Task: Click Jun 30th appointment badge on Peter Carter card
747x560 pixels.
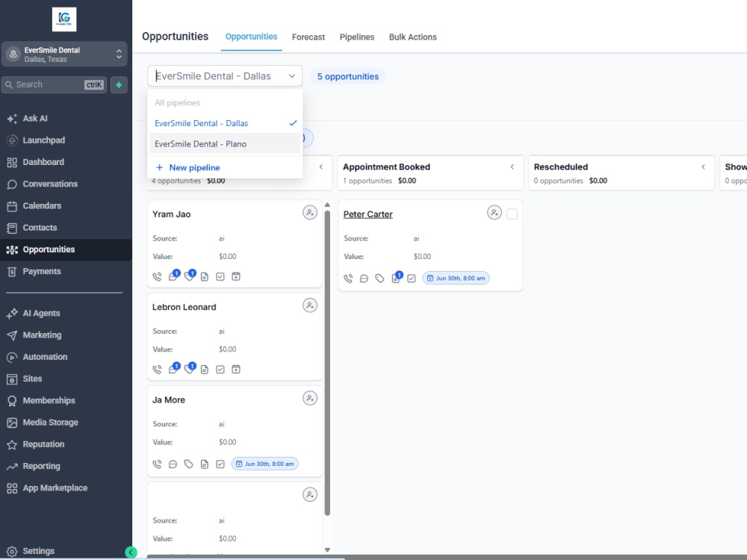Action: pos(456,278)
